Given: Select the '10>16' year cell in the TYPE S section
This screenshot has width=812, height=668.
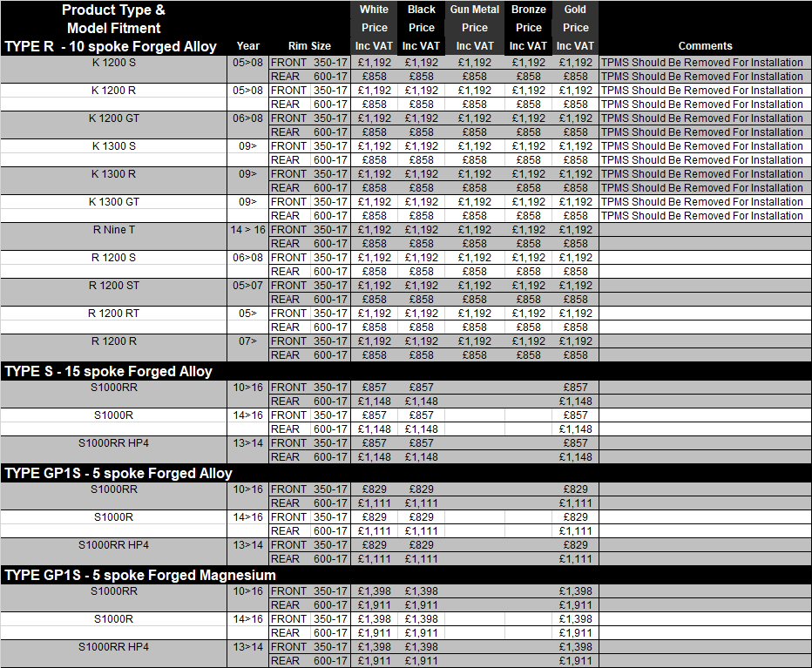Looking at the screenshot, I should [x=247, y=388].
